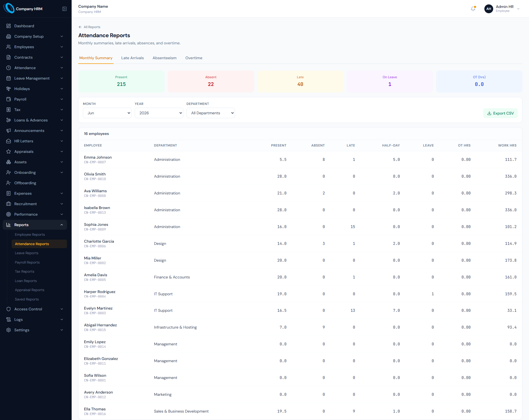Click the Absent summary card
Viewport: 529px width, 420px height.
click(211, 82)
